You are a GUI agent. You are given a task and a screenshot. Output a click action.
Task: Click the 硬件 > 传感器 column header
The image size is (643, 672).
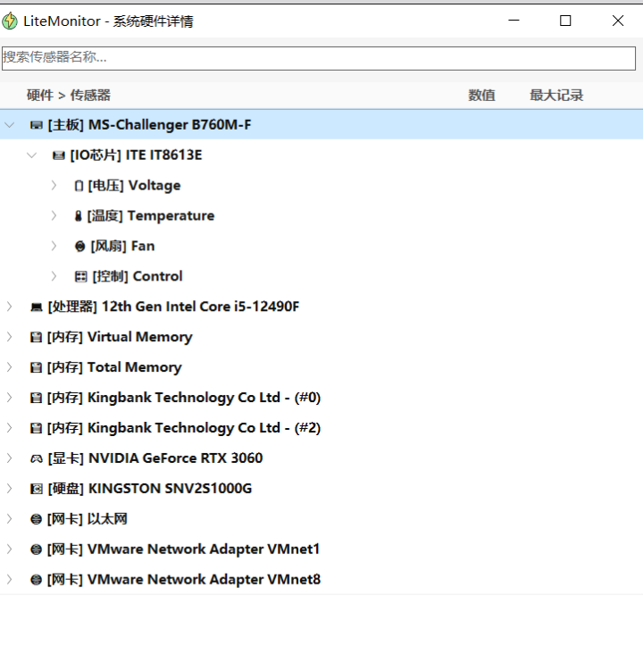[69, 95]
